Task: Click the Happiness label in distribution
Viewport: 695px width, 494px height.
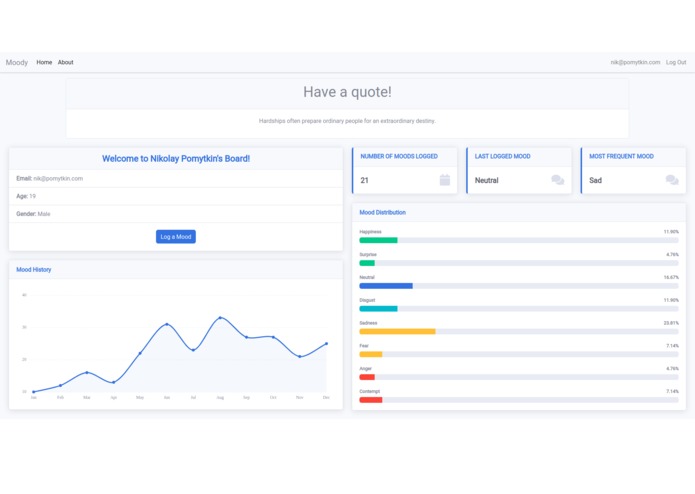Action: pyautogui.click(x=370, y=232)
